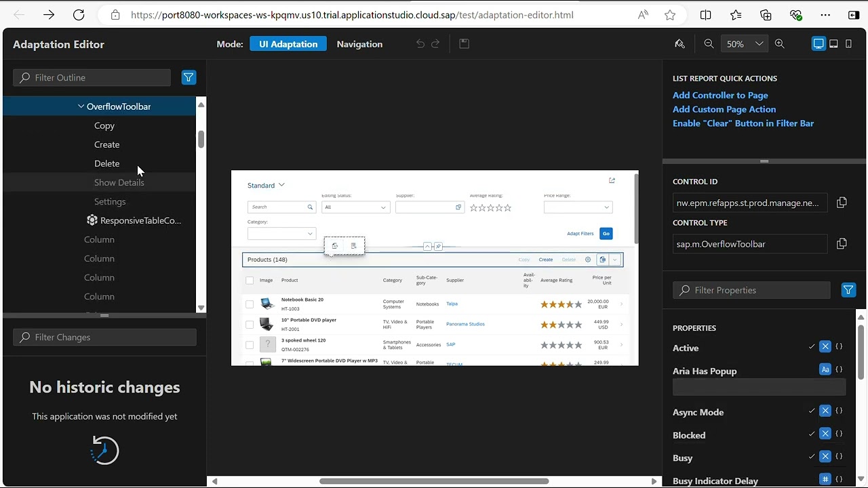This screenshot has width=868, height=488.
Task: Open export dropdown arrow in preview toolbar
Action: 615,260
